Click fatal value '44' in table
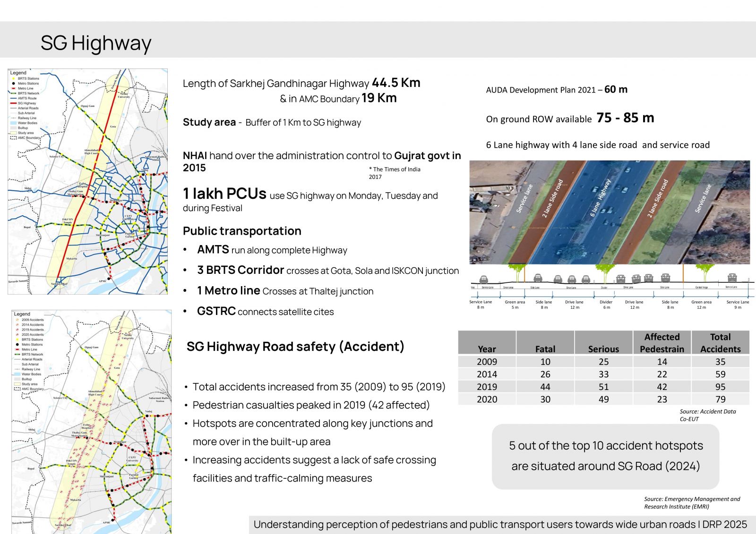The width and height of the screenshot is (756, 534). (x=545, y=387)
